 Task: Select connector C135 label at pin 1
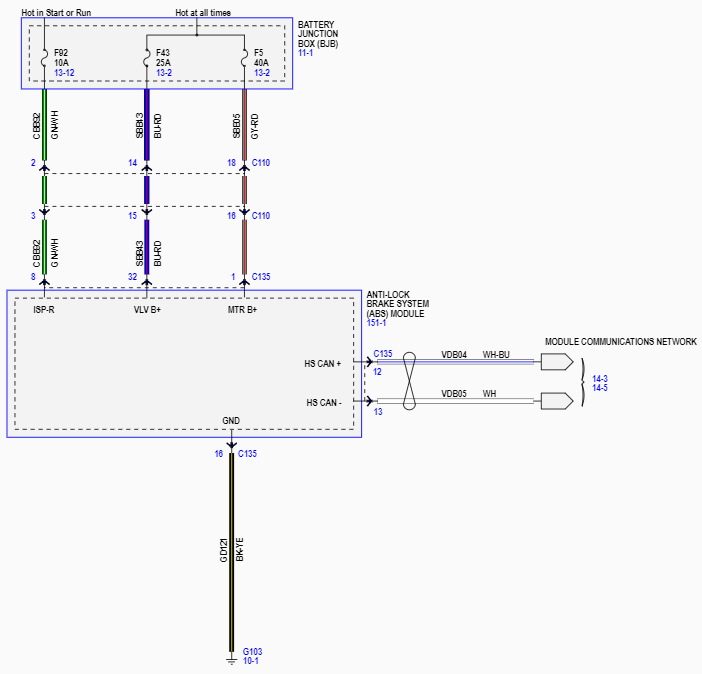pos(261,276)
